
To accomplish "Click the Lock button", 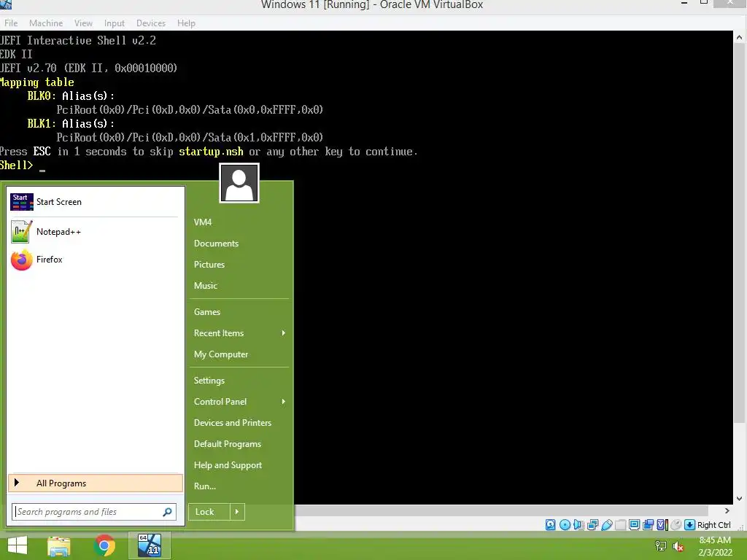I will point(209,512).
